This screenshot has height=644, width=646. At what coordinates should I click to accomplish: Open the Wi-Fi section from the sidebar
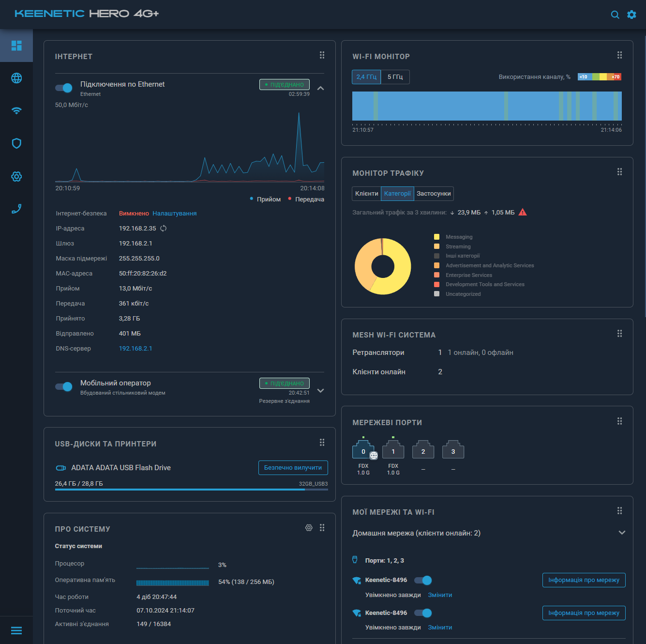16,110
